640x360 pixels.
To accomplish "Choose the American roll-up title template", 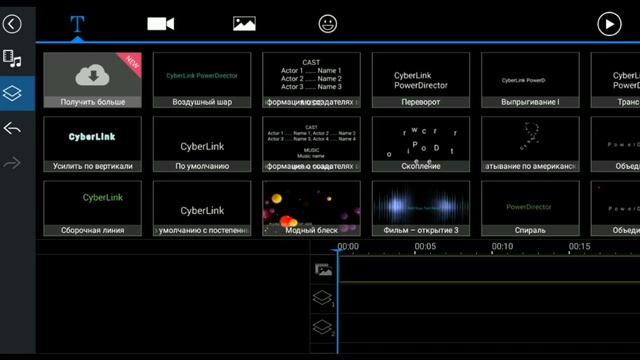I will 530,144.
